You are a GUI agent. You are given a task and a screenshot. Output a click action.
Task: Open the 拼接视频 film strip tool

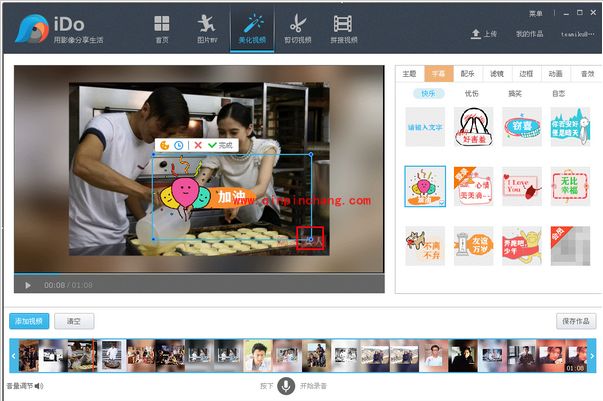coord(343,27)
